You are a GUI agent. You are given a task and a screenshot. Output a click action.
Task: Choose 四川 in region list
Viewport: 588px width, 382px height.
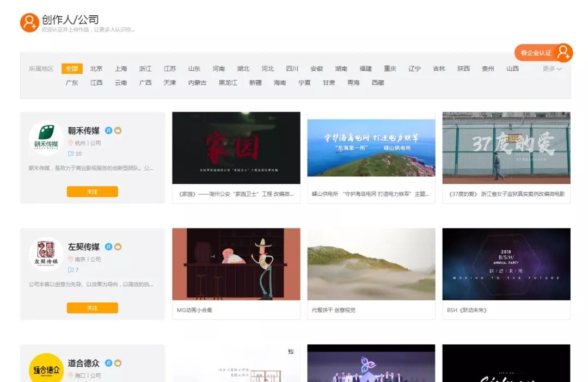[292, 69]
